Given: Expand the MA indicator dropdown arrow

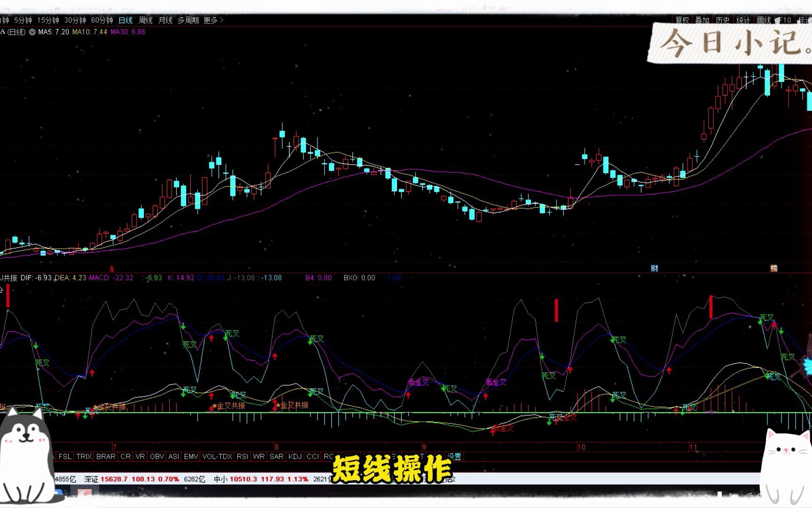Looking at the screenshot, I should [x=32, y=32].
